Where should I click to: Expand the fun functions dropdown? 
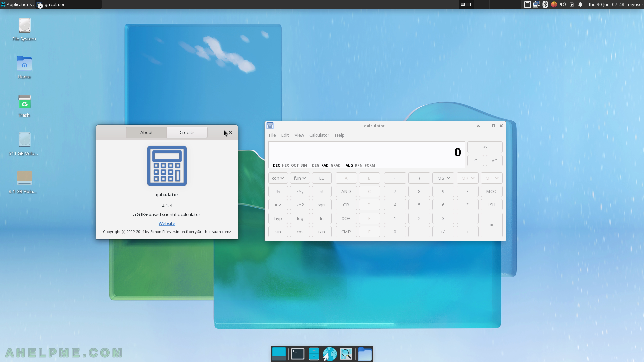point(300,178)
